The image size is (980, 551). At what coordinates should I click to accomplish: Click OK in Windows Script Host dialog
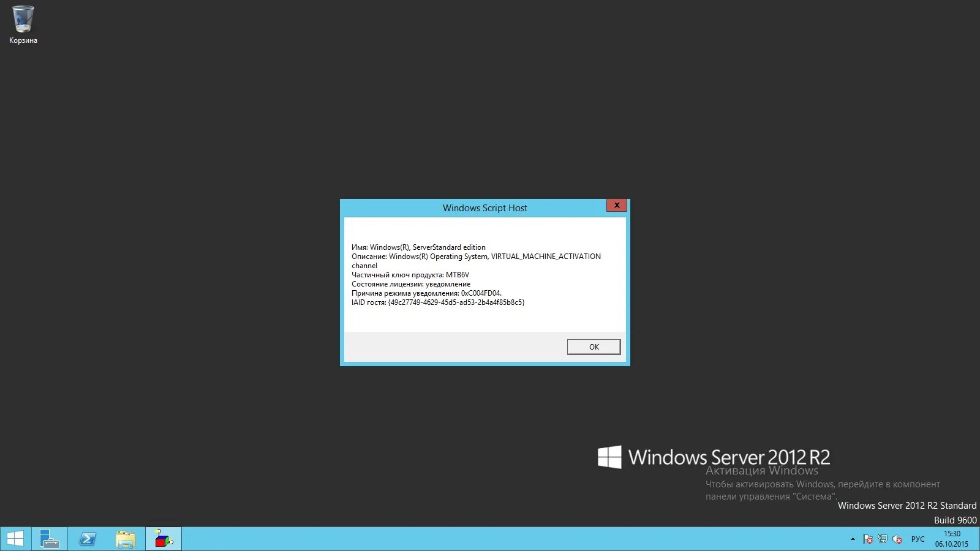594,347
